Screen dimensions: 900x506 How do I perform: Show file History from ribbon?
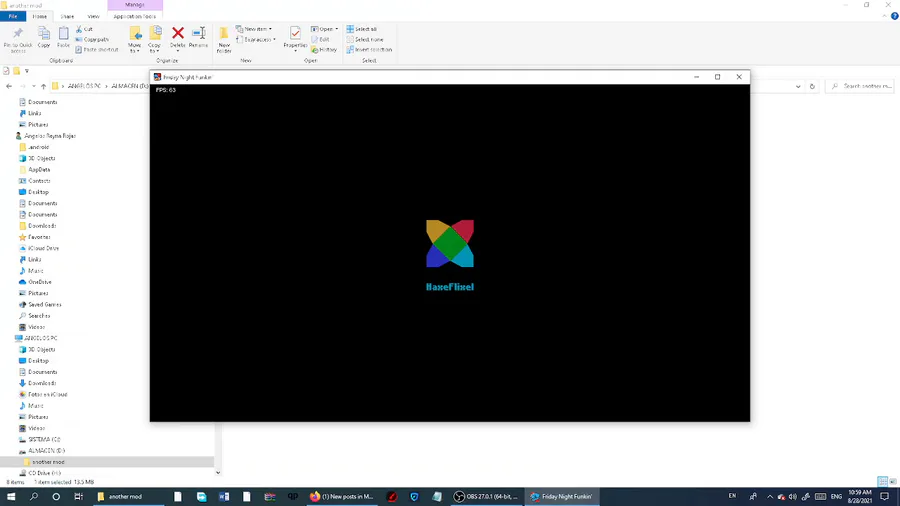point(324,50)
